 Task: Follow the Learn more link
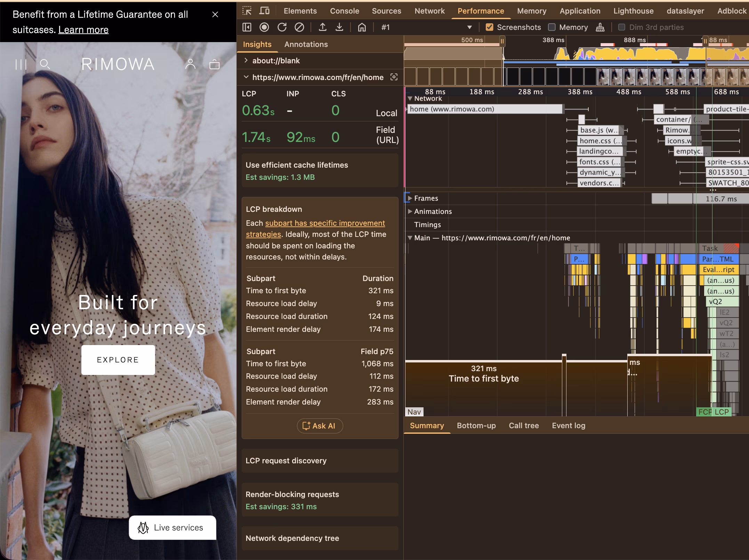pyautogui.click(x=83, y=30)
